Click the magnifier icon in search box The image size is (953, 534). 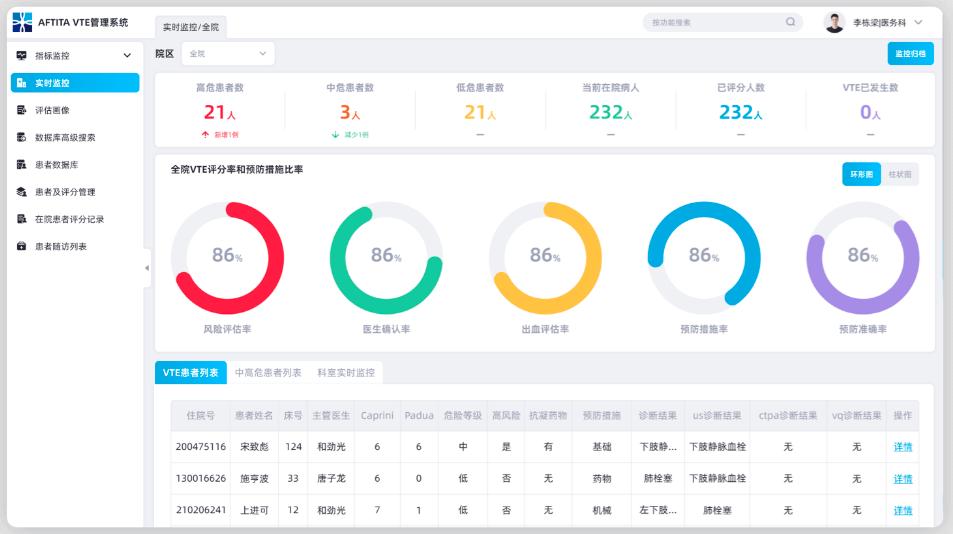(790, 22)
